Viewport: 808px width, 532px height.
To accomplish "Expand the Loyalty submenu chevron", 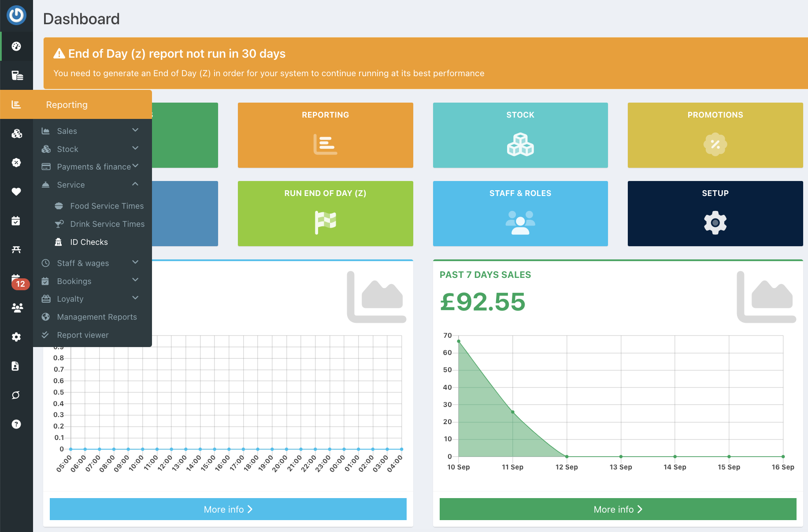I will tap(135, 298).
